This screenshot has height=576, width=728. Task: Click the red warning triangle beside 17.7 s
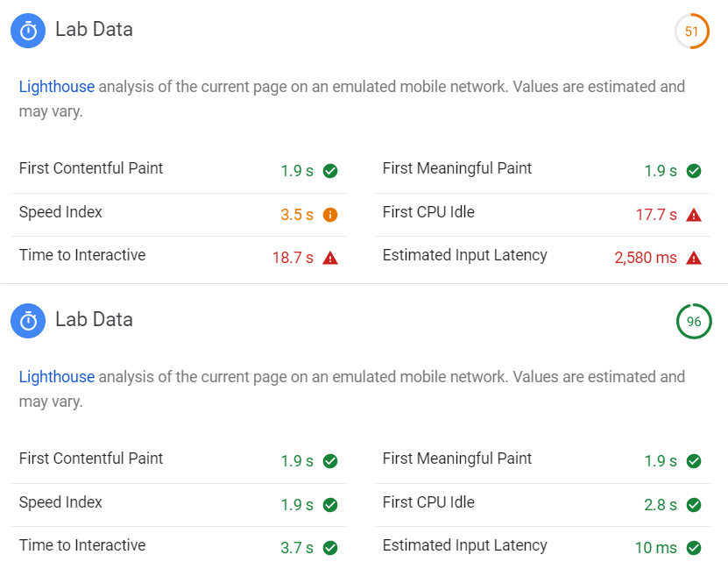tap(694, 215)
